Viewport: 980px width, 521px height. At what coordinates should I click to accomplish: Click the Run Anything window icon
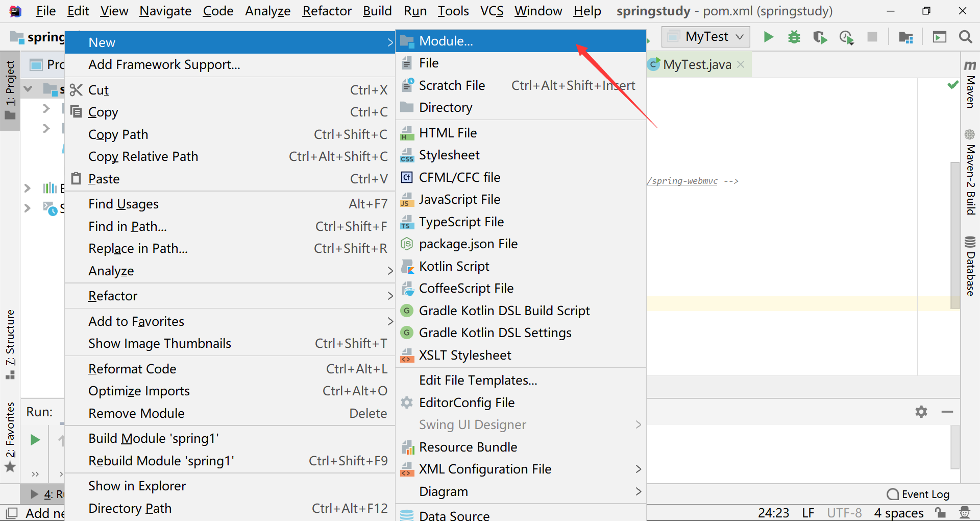940,37
